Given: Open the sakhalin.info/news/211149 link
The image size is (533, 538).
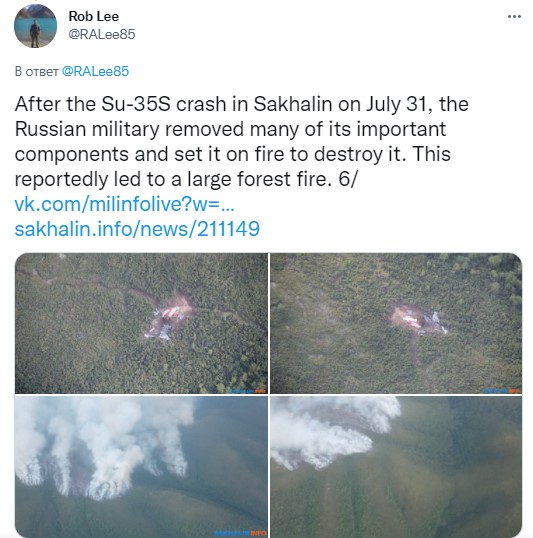Looking at the screenshot, I should coord(137,229).
